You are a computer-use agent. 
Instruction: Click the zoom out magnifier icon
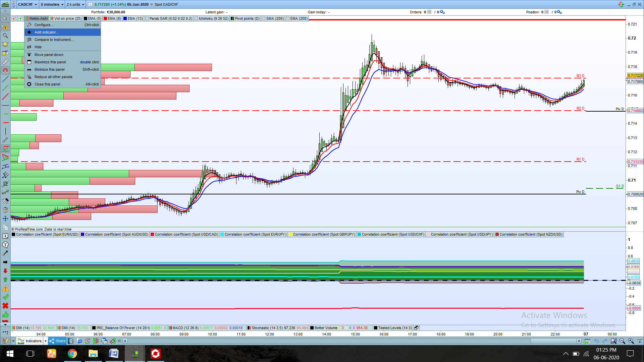(622, 341)
